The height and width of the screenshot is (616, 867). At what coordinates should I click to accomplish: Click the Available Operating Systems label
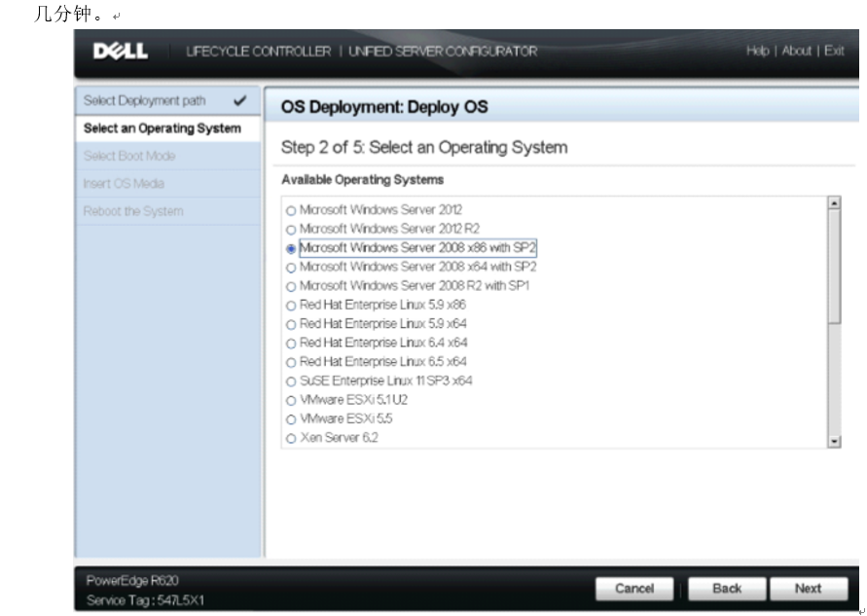click(x=362, y=180)
